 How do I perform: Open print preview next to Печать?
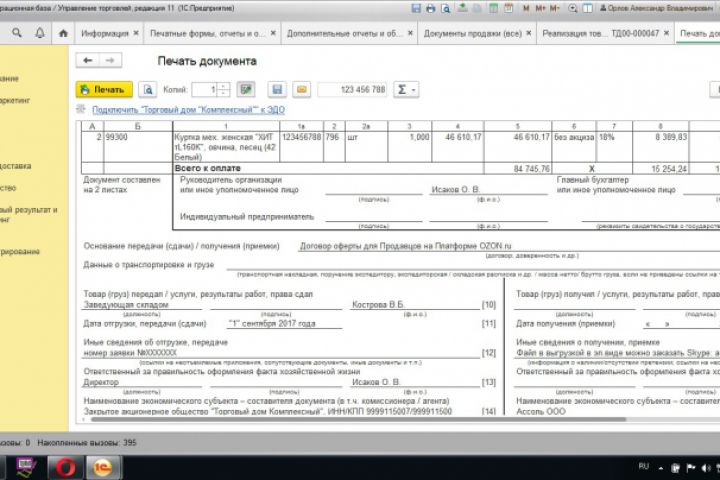147,90
